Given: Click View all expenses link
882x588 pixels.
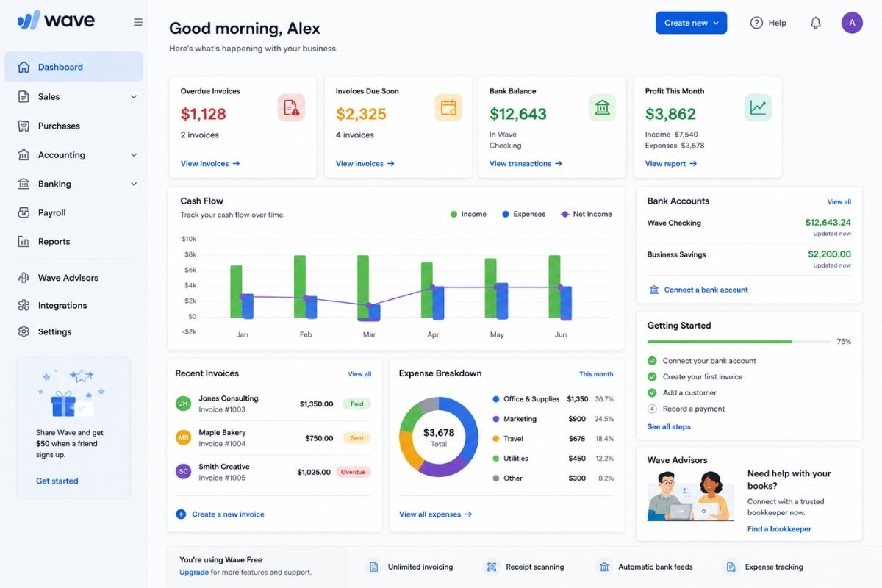Looking at the screenshot, I should (435, 514).
